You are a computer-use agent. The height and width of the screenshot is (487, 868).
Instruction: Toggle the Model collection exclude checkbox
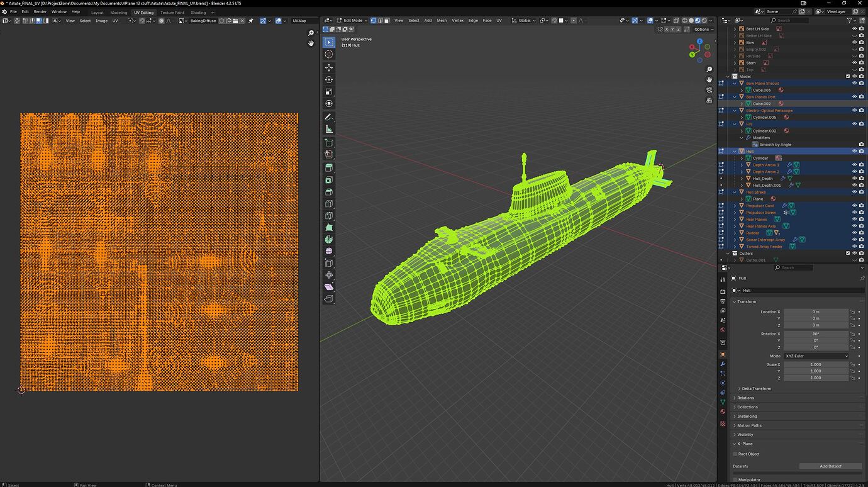tap(848, 77)
